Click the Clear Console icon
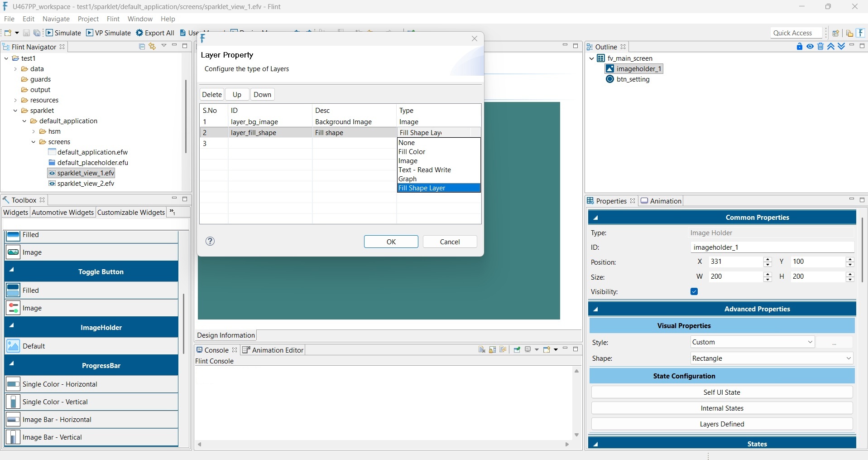 [x=482, y=349]
